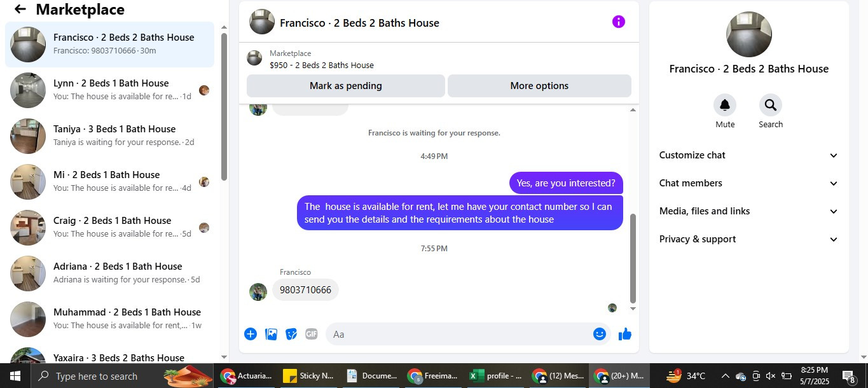This screenshot has height=388, width=868.
Task: Expand the Privacy & support section
Action: [x=748, y=239]
